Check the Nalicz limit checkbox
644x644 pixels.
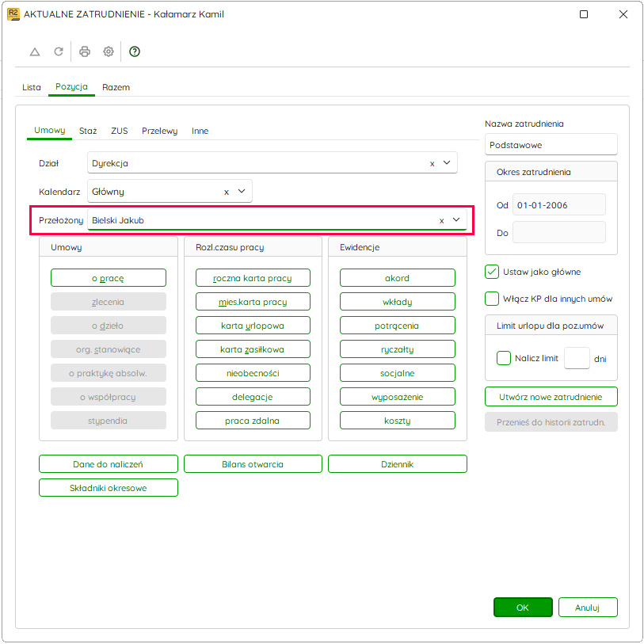coord(504,358)
